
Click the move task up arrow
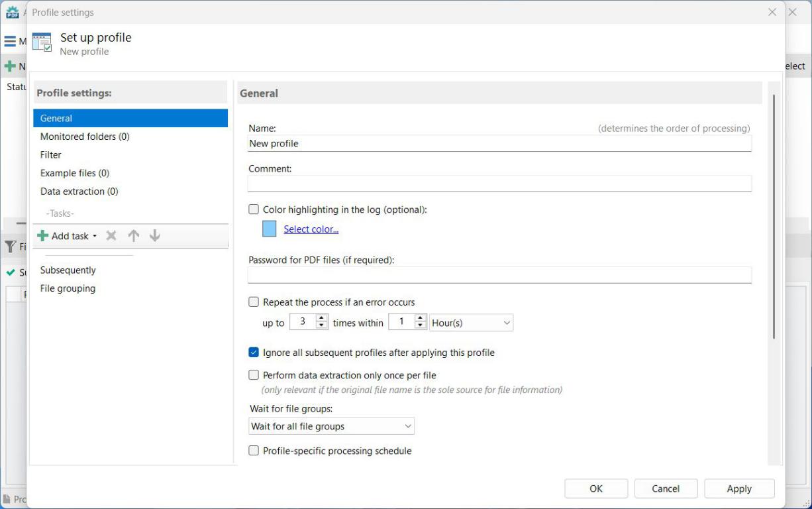pyautogui.click(x=133, y=236)
